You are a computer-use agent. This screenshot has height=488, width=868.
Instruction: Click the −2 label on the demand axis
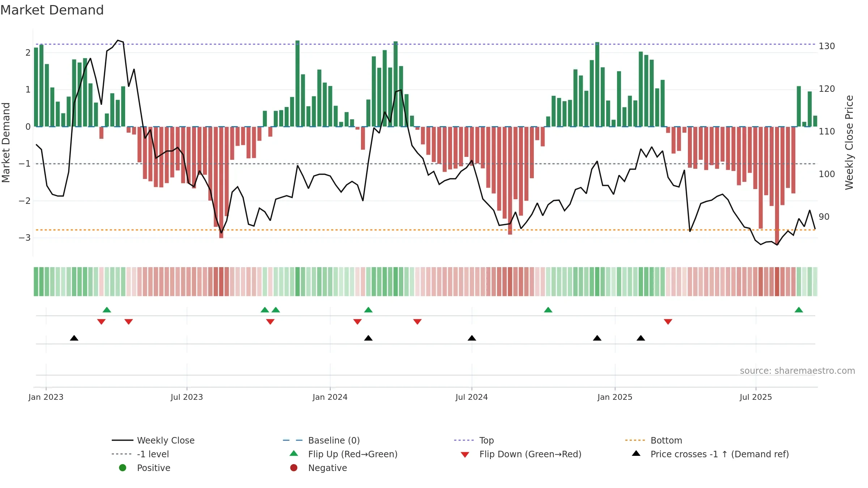tap(25, 201)
